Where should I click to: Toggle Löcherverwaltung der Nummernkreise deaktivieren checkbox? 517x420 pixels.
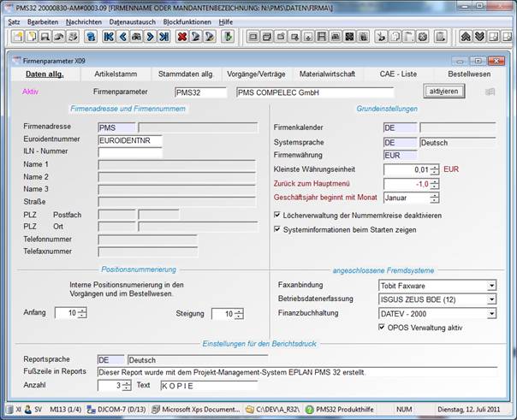[277, 214]
